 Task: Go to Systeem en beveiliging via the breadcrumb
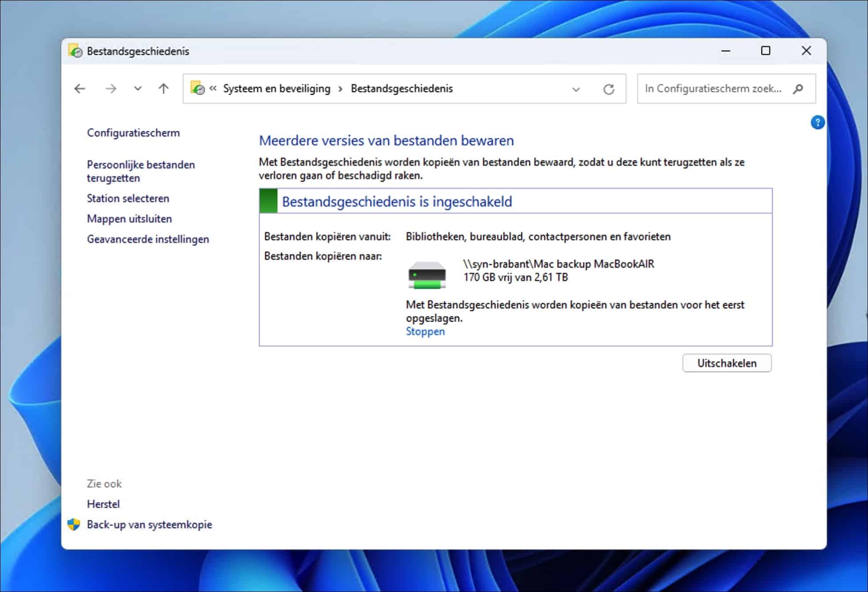point(276,88)
